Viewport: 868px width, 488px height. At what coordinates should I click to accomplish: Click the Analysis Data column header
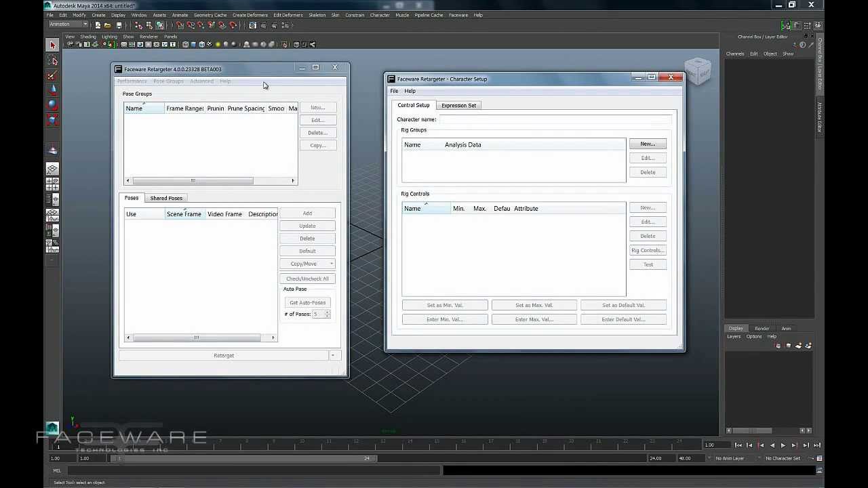click(463, 144)
